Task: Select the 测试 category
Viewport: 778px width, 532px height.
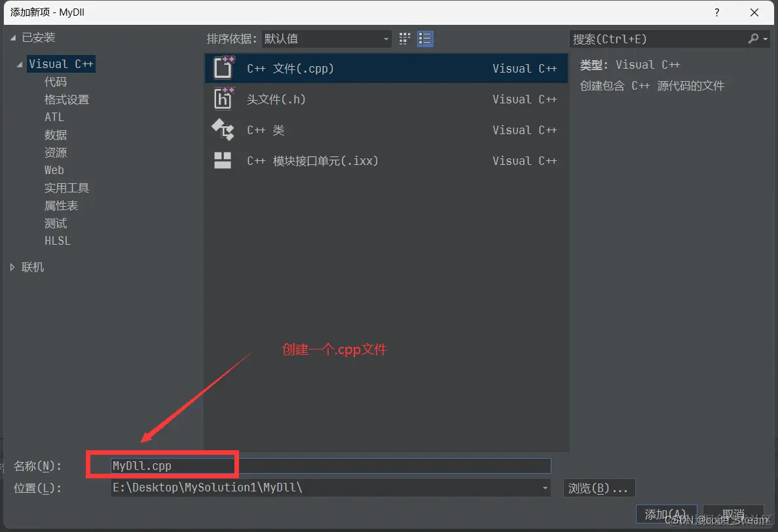Action: pos(56,224)
